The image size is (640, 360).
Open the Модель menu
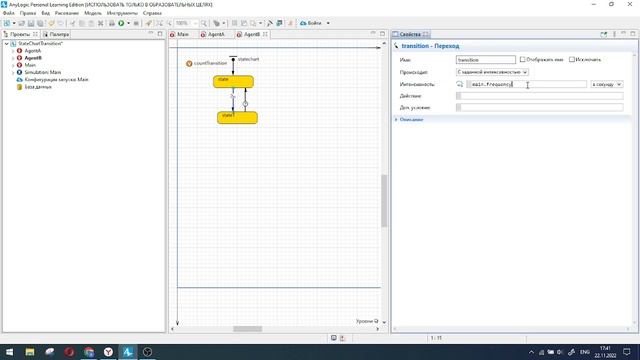tap(93, 13)
